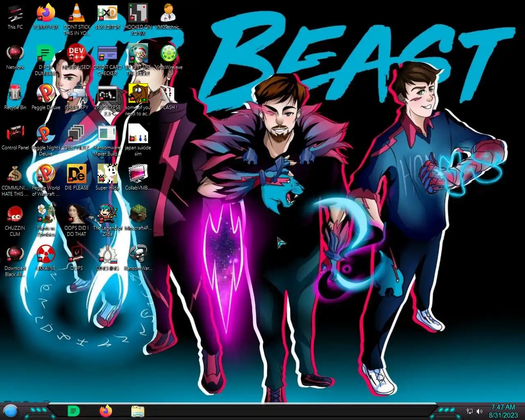Select the DEEZ NUTZ stacked-windows shortcut
The height and width of the screenshot is (420, 525).
coord(77,138)
